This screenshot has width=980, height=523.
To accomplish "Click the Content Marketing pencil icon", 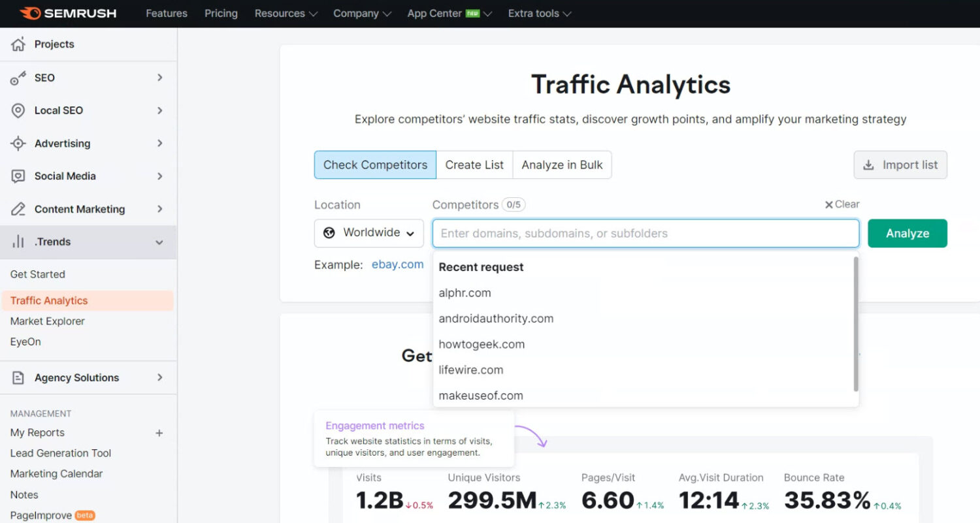I will pyautogui.click(x=18, y=209).
